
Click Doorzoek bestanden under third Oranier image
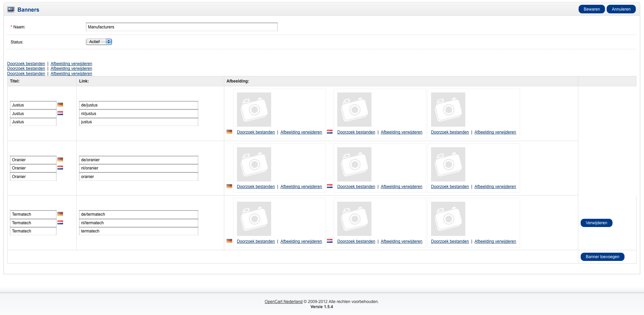(x=450, y=187)
